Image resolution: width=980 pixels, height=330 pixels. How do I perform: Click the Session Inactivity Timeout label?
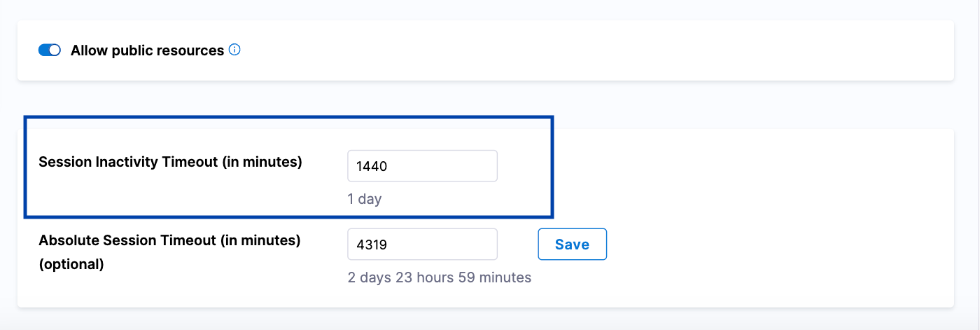[170, 163]
